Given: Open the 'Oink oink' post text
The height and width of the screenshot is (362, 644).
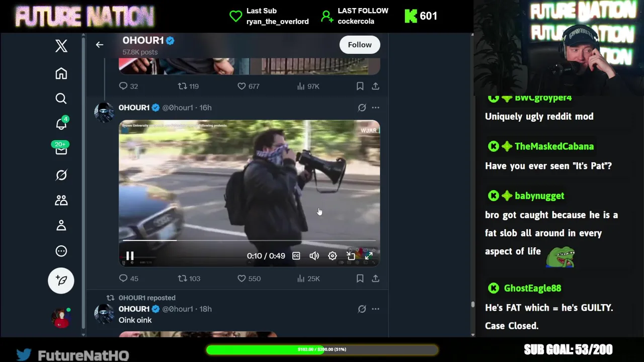Looking at the screenshot, I should (x=135, y=320).
